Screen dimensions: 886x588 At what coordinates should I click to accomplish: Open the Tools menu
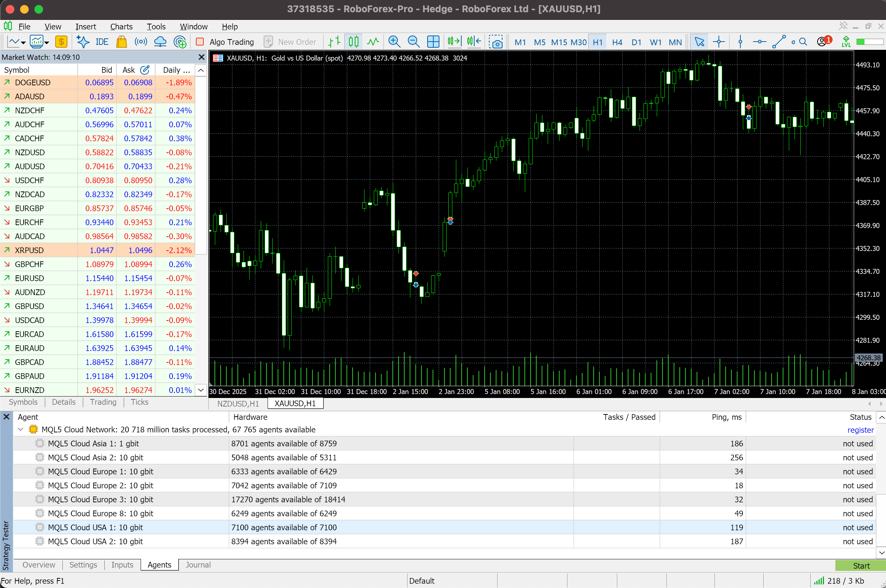[x=156, y=27]
